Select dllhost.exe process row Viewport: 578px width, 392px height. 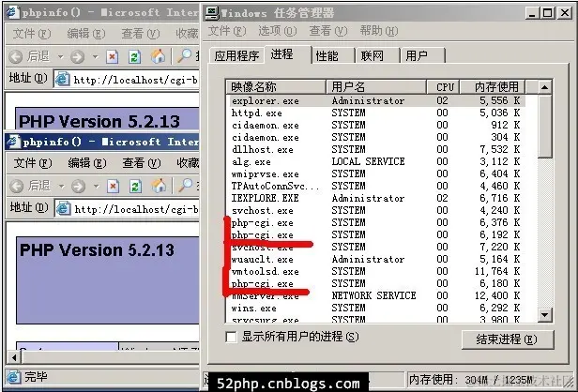pyautogui.click(x=375, y=150)
